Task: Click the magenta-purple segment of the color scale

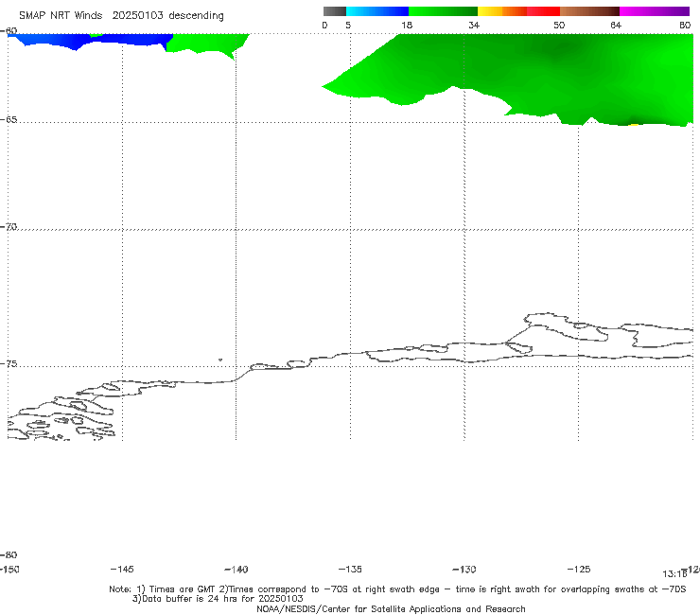Action: click(x=655, y=11)
